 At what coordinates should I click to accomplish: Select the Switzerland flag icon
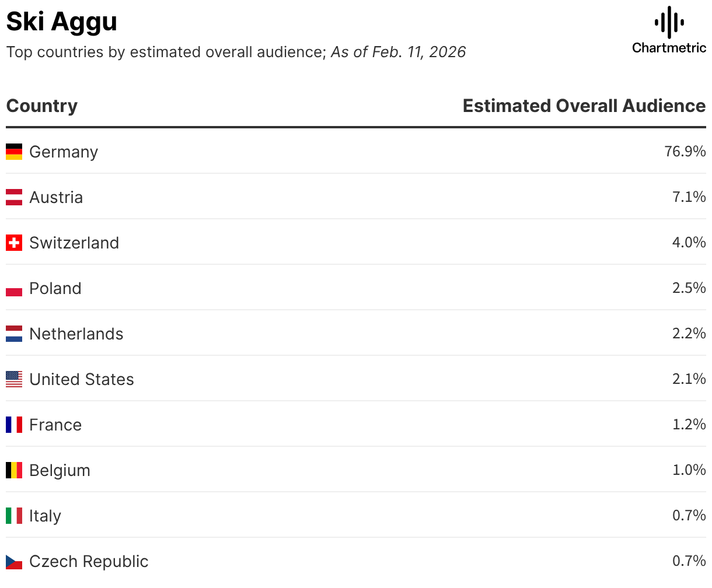[14, 243]
